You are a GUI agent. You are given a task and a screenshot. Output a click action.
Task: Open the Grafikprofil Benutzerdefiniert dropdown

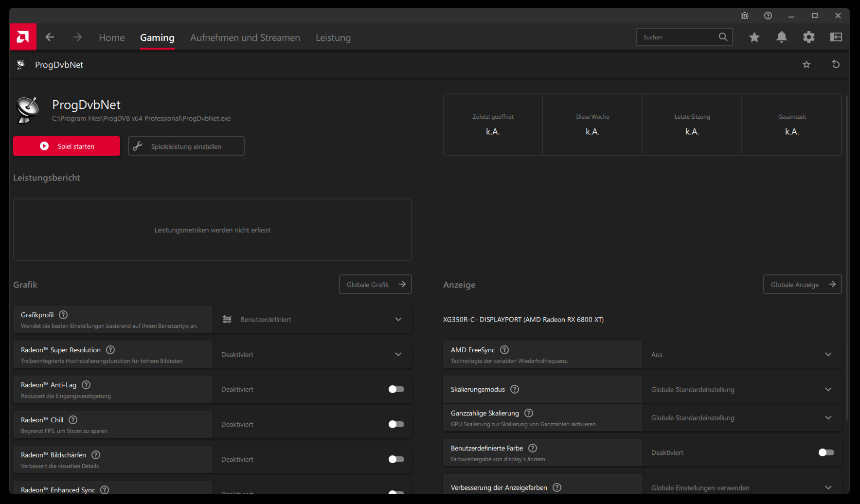(312, 319)
